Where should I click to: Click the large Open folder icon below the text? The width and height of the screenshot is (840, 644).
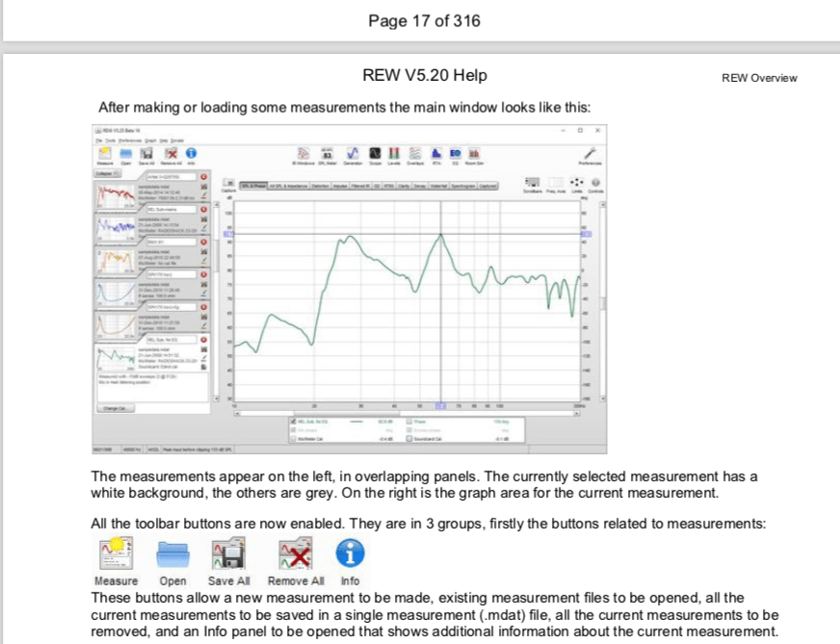click(172, 554)
